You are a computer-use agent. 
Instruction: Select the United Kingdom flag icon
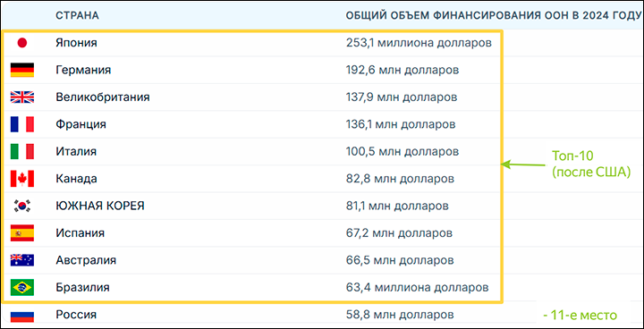pos(22,97)
